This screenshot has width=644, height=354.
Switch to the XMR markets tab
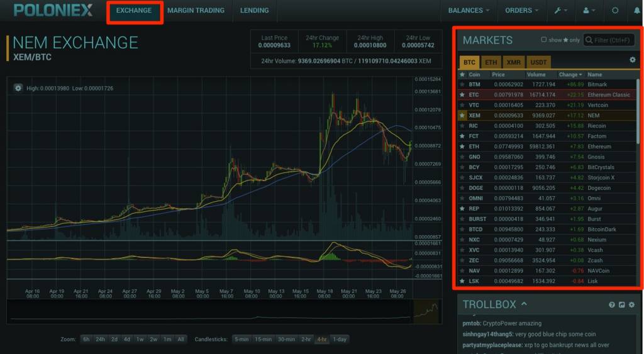[x=513, y=62]
